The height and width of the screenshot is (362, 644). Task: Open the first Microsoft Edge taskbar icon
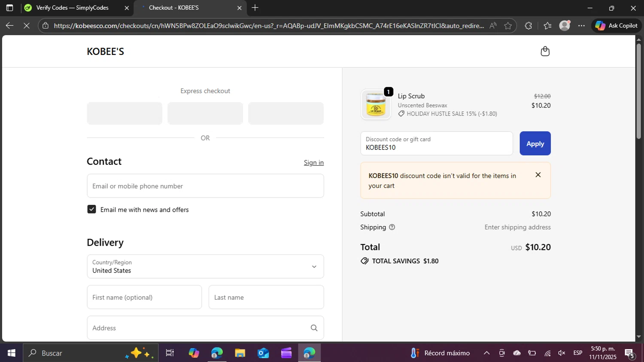click(217, 353)
